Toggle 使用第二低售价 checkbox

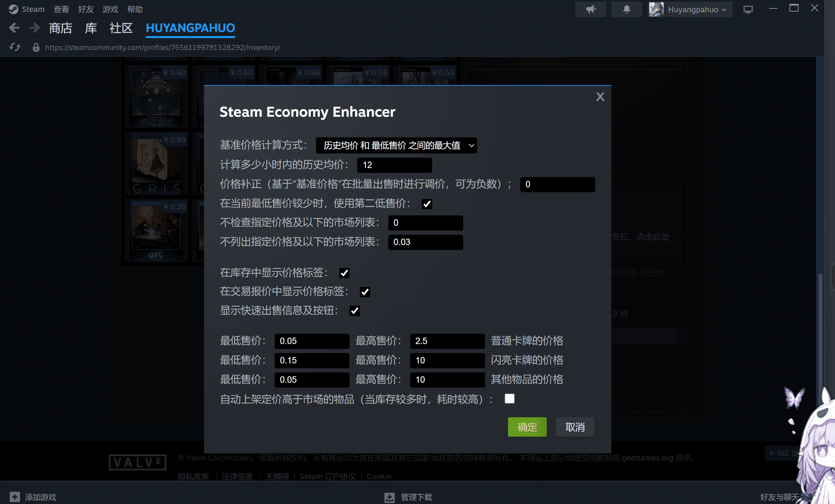pos(427,204)
